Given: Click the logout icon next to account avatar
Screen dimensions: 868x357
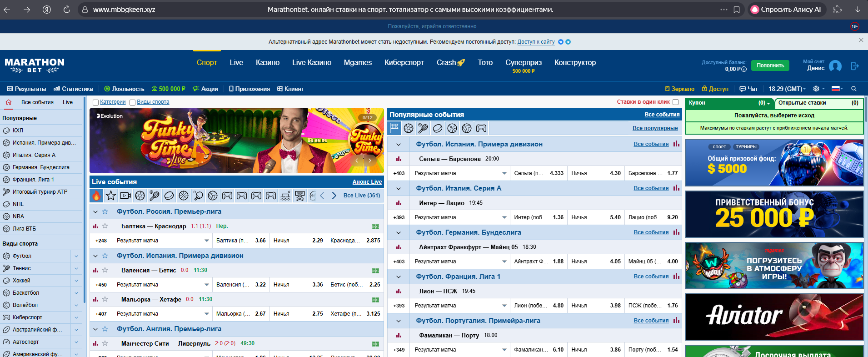Looking at the screenshot, I should [855, 66].
